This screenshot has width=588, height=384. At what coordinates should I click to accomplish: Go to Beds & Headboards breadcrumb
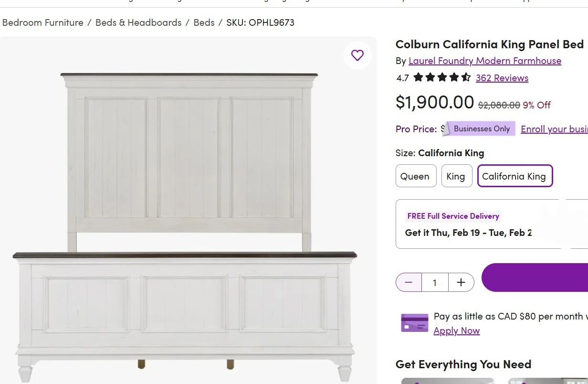(138, 22)
